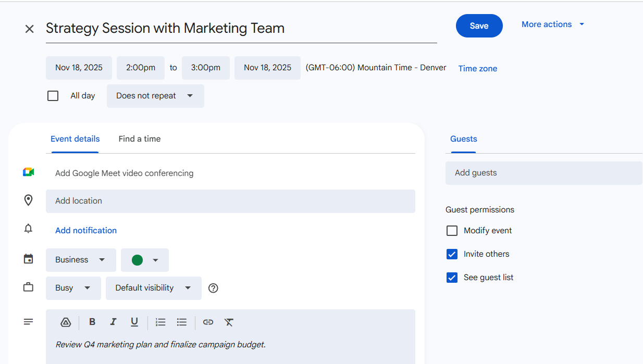Screen dimensions: 643x364
Task: Click the Add notification link
Action: (x=86, y=231)
